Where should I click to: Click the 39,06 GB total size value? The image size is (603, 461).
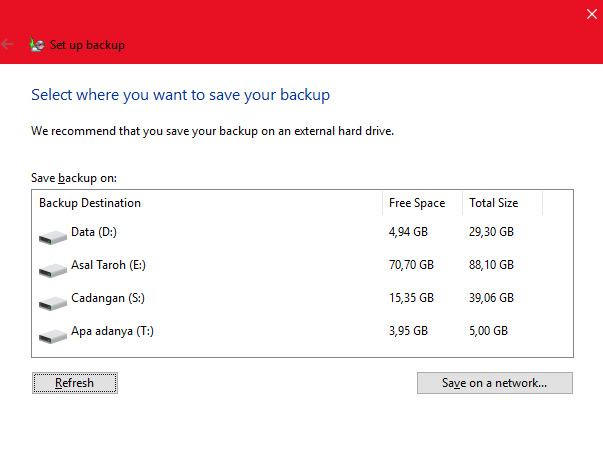tap(491, 298)
